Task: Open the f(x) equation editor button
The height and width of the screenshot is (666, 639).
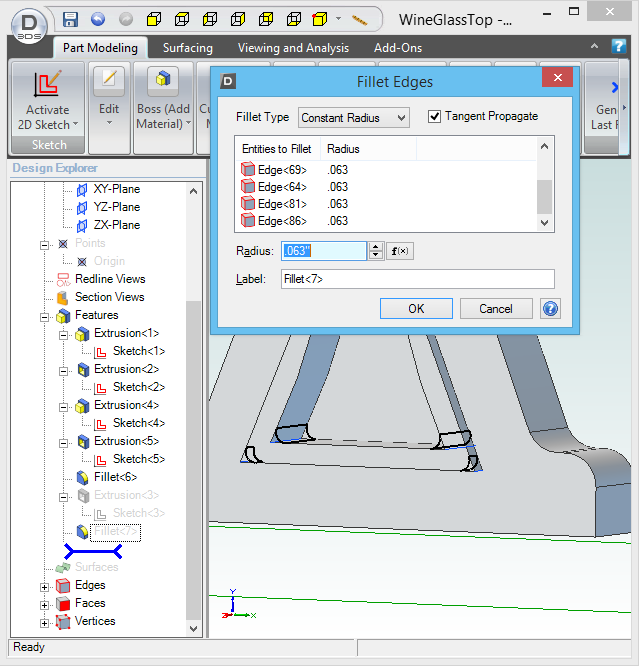Action: [x=400, y=251]
